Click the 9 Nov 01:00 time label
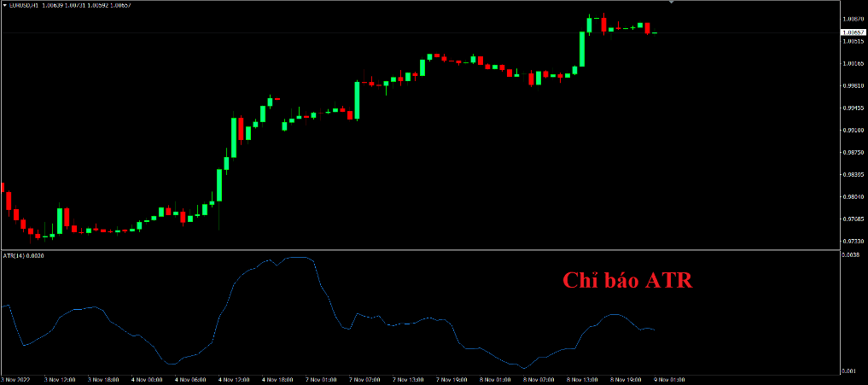Image resolution: width=868 pixels, height=385 pixels. [670, 381]
